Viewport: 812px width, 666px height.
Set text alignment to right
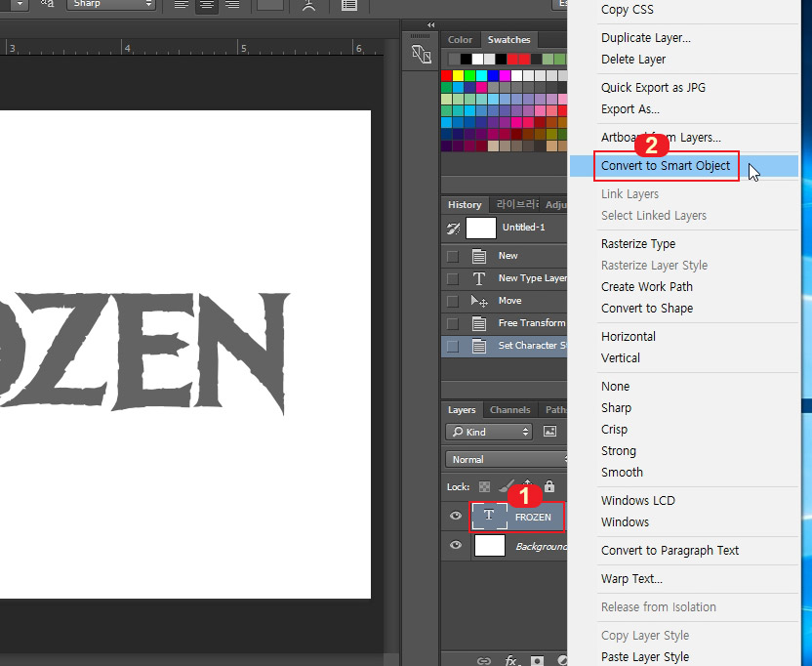point(232,5)
